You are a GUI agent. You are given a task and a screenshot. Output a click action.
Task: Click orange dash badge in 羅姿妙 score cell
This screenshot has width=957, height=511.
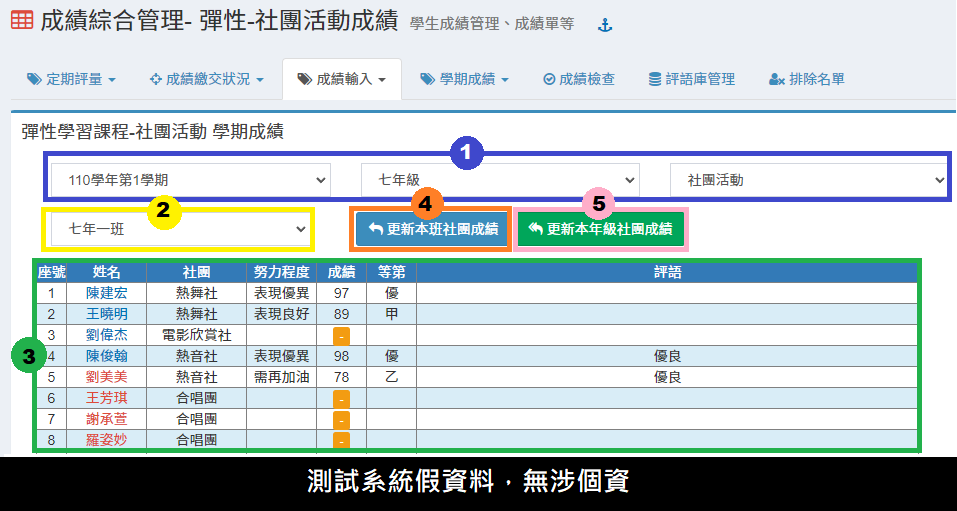click(x=341, y=441)
